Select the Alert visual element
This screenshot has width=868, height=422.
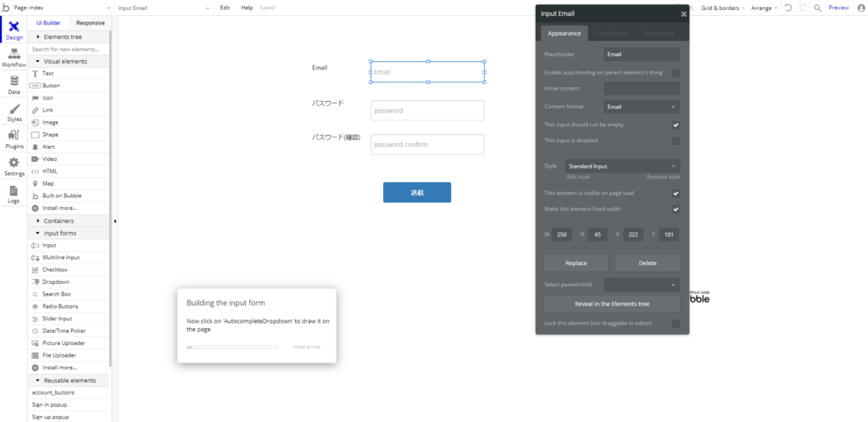69,147
